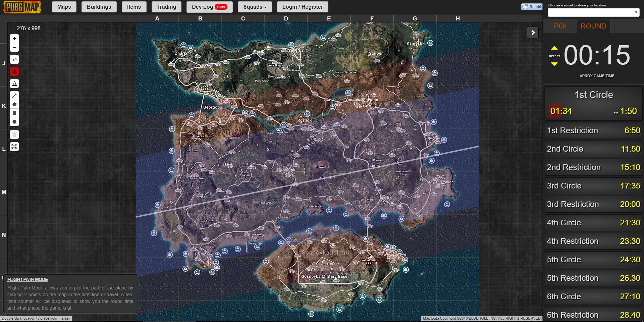Click the Login / Register button
This screenshot has width=644, height=322.
(x=303, y=7)
